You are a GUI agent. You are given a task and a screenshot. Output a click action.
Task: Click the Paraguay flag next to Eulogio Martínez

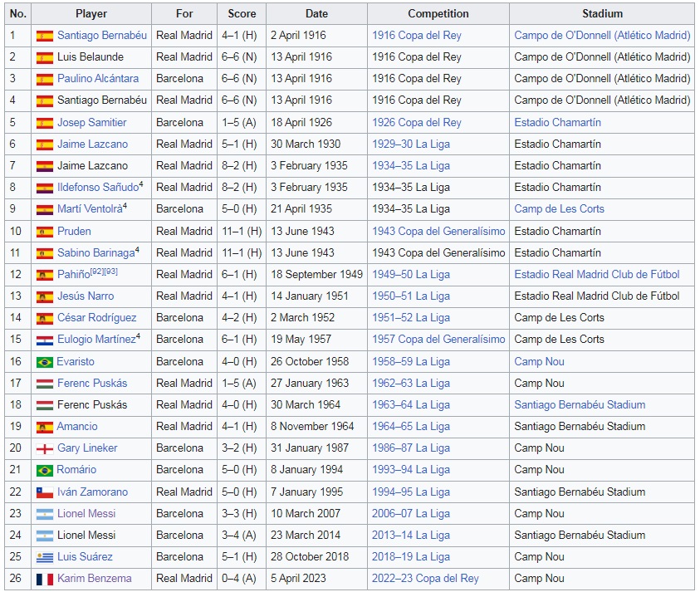point(45,340)
